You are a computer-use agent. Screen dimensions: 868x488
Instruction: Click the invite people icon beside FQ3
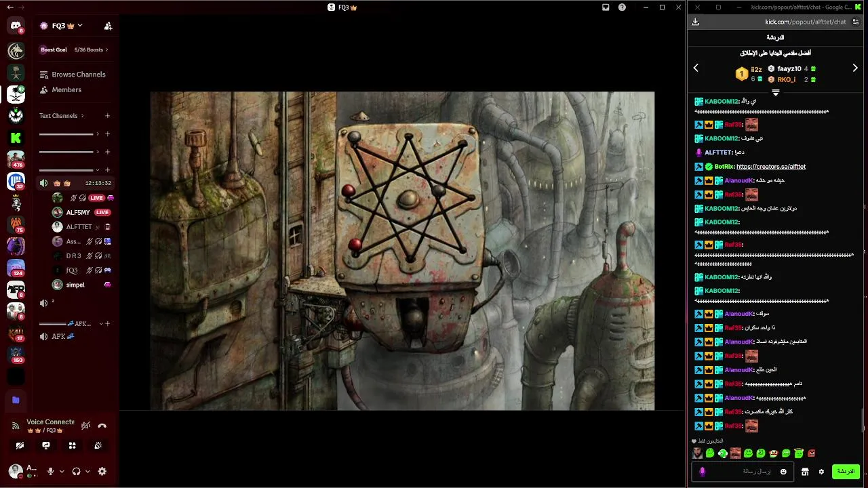[x=108, y=26]
